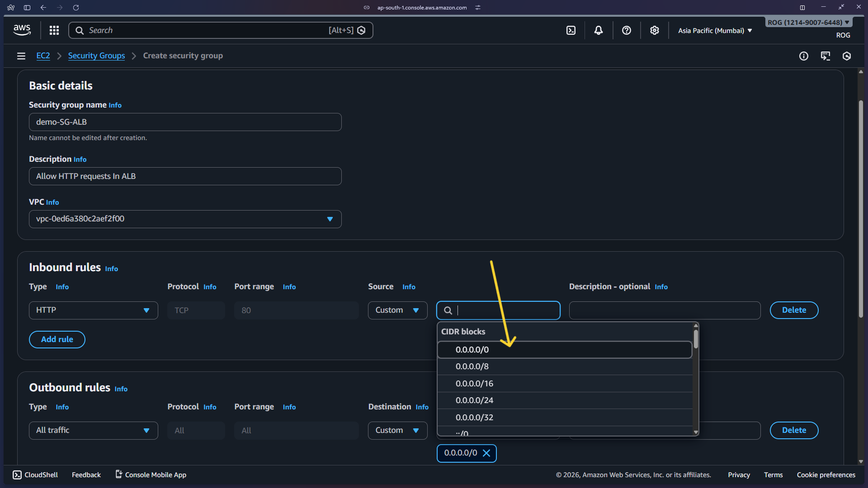Open the help menu via question mark icon

[627, 30]
